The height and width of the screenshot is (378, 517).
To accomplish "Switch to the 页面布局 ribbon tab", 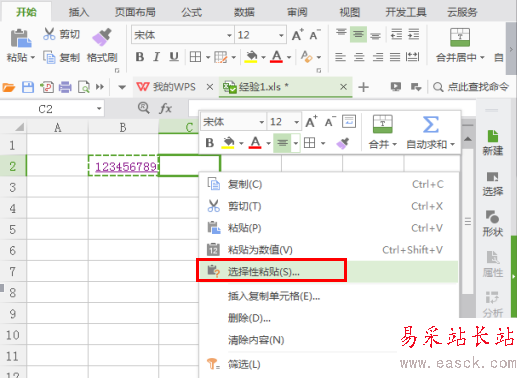I will (135, 12).
